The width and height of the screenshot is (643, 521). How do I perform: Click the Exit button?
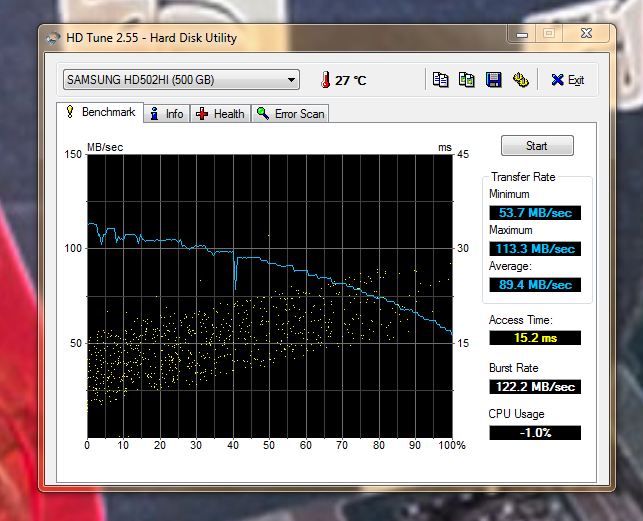tap(568, 80)
